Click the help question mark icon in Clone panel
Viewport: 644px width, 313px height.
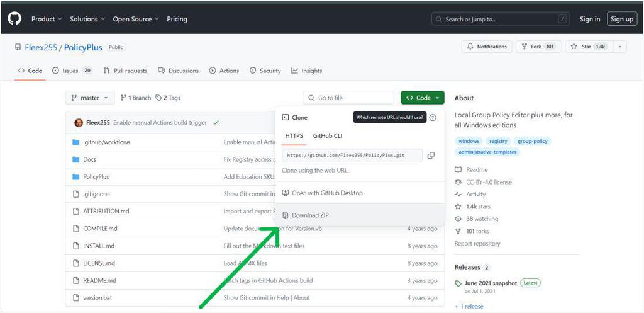433,118
